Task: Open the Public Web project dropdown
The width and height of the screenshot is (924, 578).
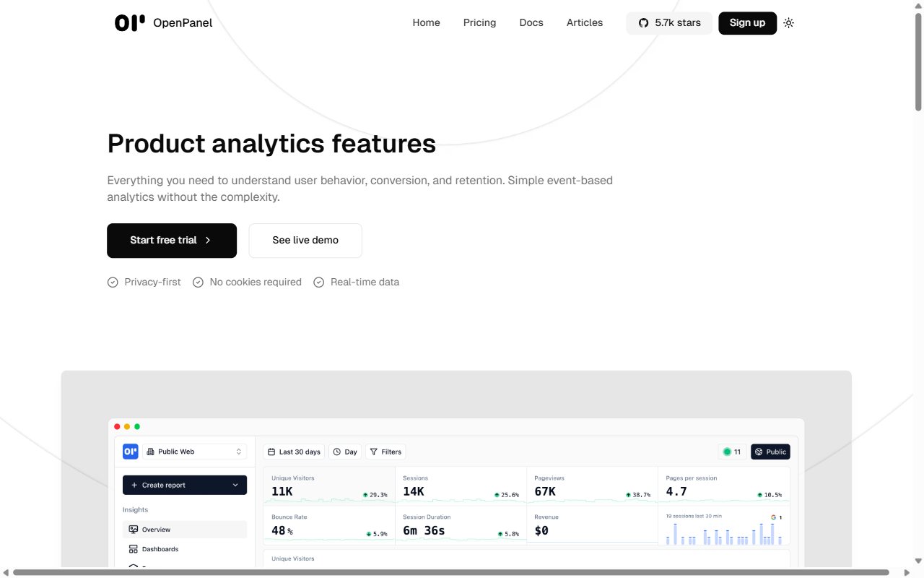Action: (x=194, y=452)
